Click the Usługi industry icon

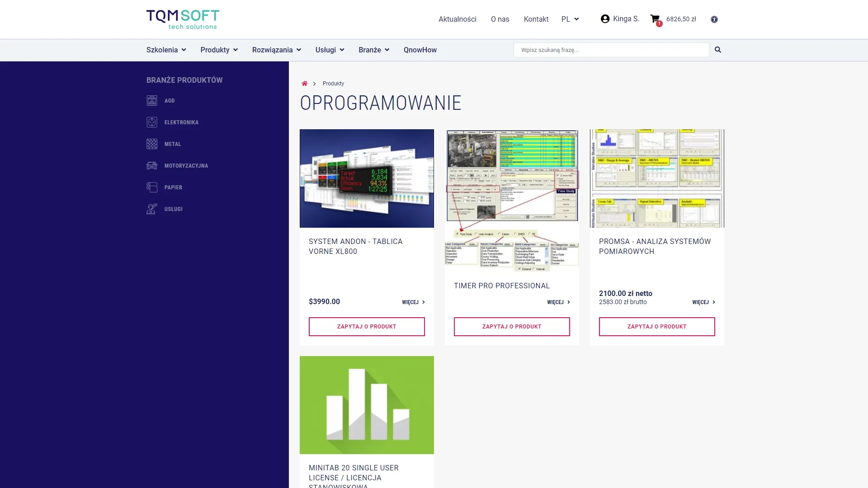click(x=152, y=209)
